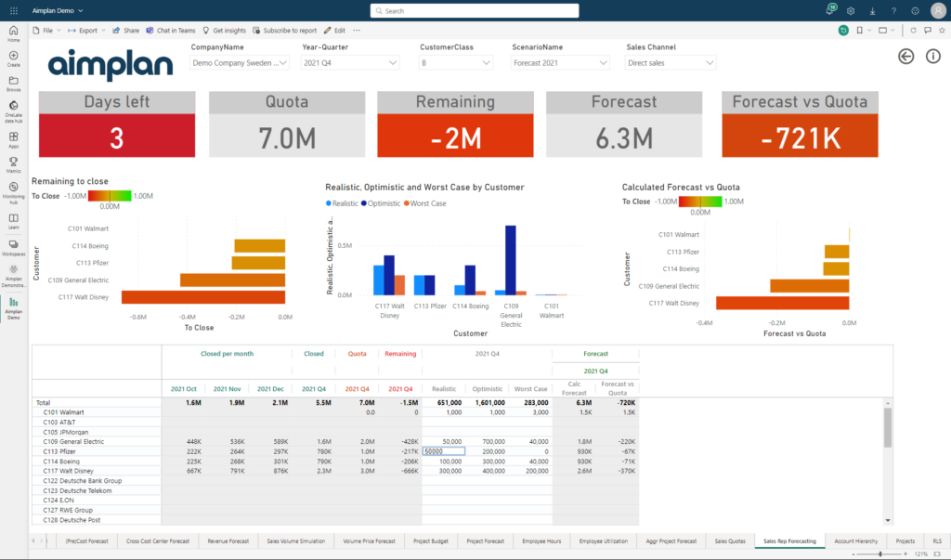Open Monitoring hub in sidebar

[x=13, y=193]
